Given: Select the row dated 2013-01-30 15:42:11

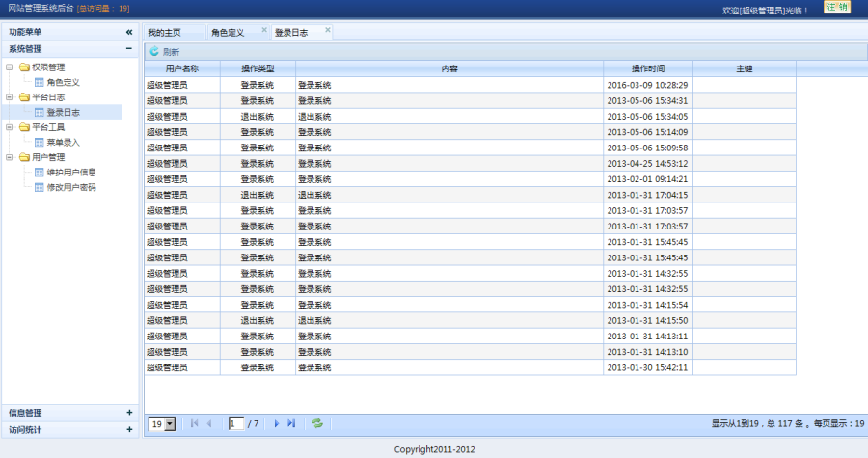Looking at the screenshot, I should click(x=470, y=367).
